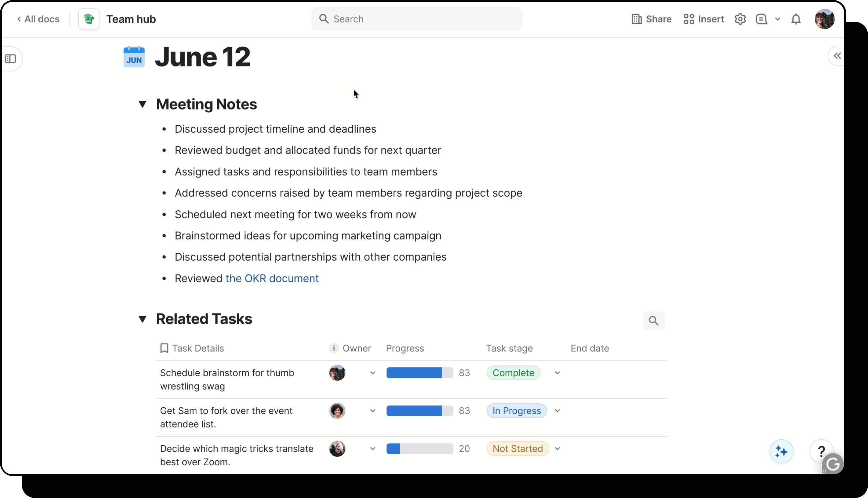Open the settings gear icon

pos(740,19)
